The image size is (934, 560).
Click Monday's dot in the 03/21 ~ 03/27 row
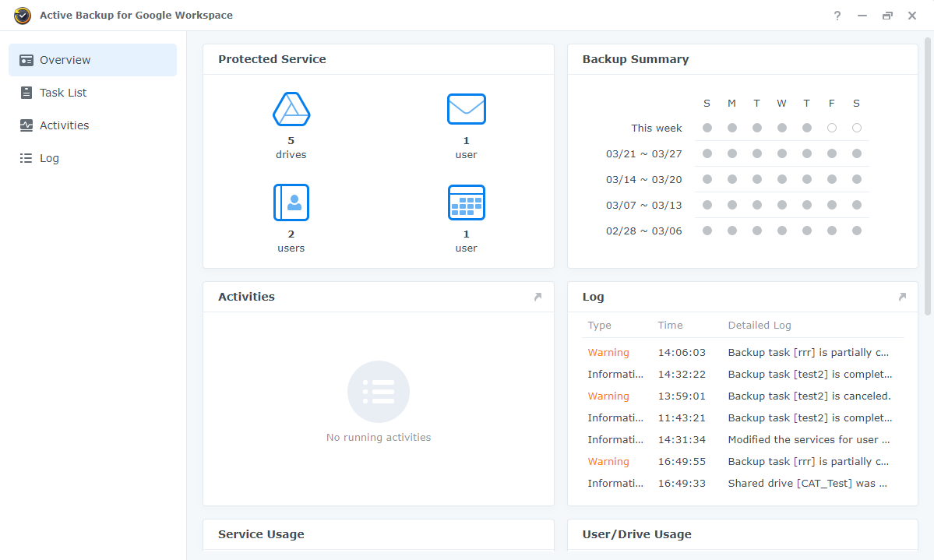click(x=731, y=153)
